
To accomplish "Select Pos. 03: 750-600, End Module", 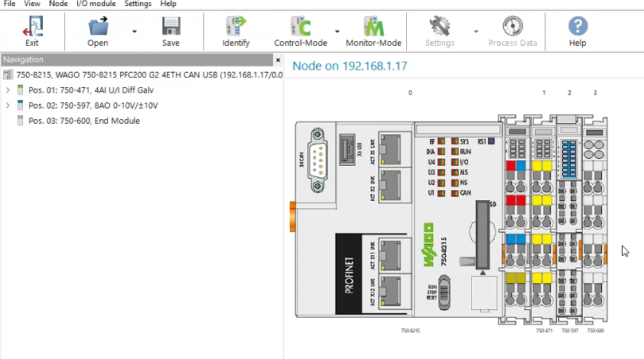I will pyautogui.click(x=84, y=121).
